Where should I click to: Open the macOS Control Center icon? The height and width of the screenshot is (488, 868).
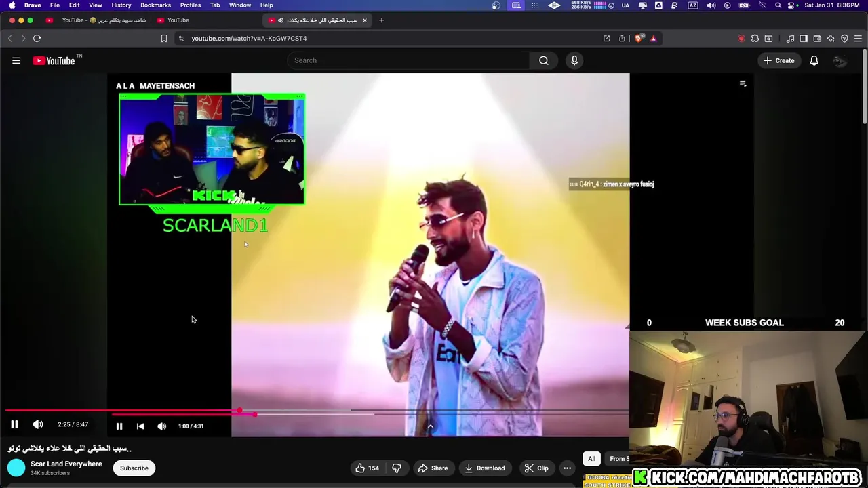[x=791, y=5]
